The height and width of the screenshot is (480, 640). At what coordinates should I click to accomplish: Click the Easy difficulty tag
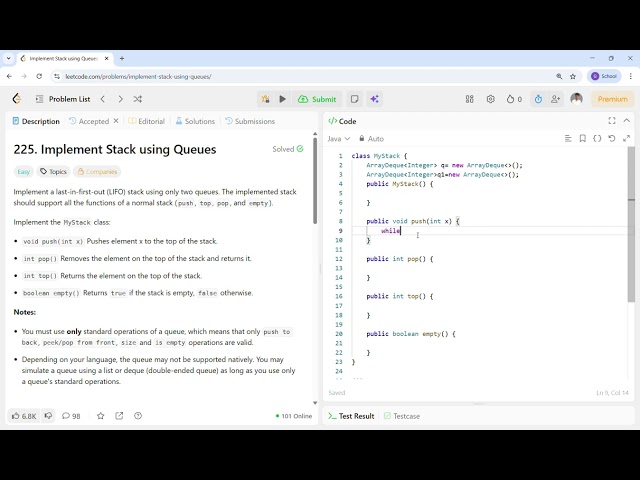pyautogui.click(x=24, y=171)
